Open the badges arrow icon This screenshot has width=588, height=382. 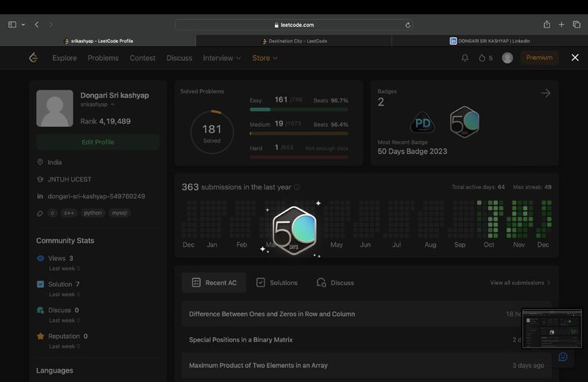click(x=545, y=93)
